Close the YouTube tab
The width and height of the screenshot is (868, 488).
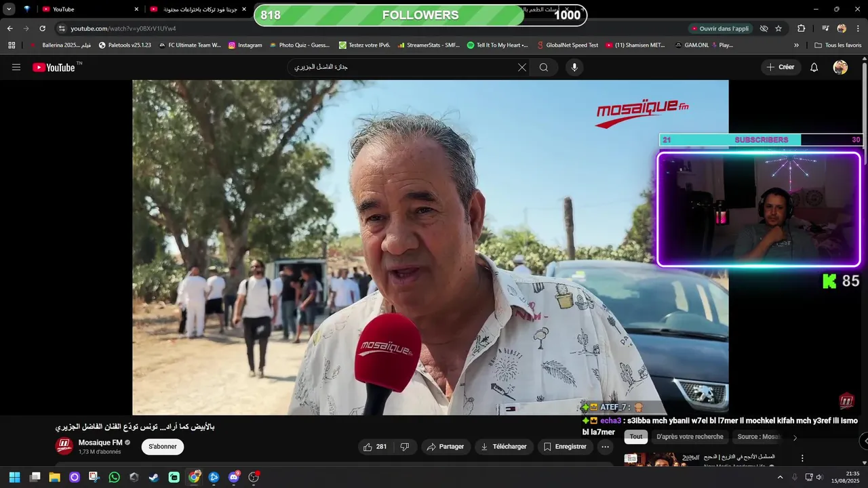(x=136, y=9)
